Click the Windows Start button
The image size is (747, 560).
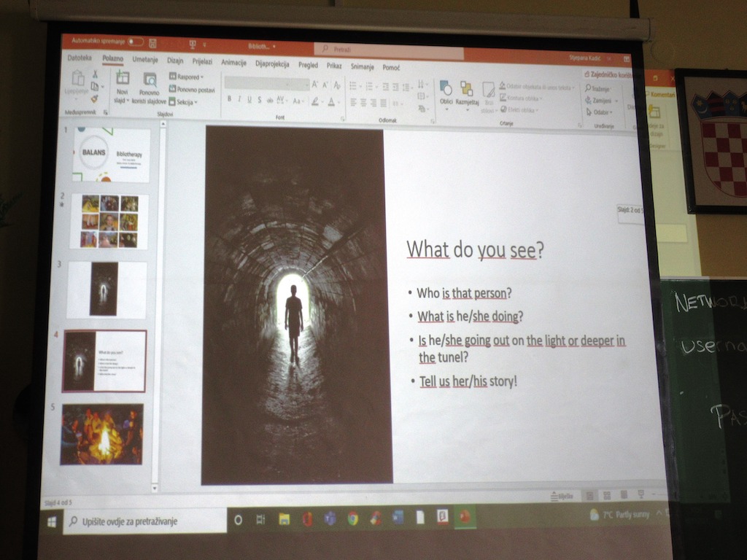(x=52, y=522)
